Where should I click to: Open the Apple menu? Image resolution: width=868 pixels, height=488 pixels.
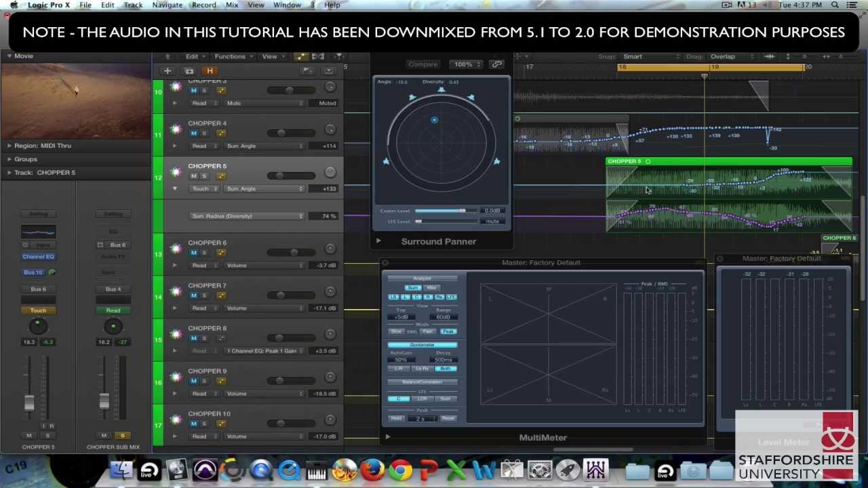tap(13, 5)
